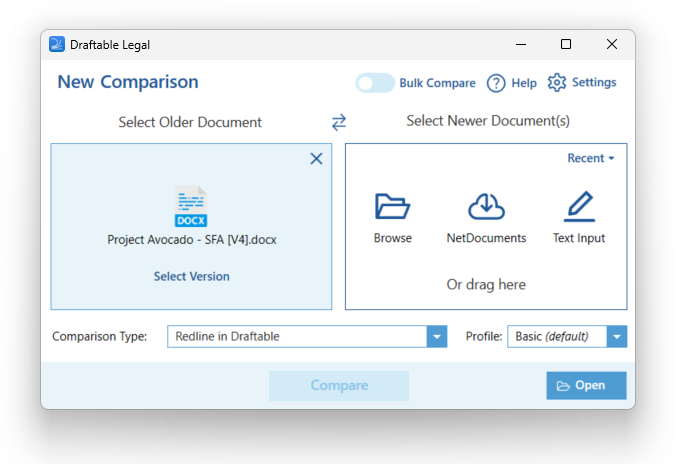
Task: Click the NetDocuments label
Action: pos(486,238)
